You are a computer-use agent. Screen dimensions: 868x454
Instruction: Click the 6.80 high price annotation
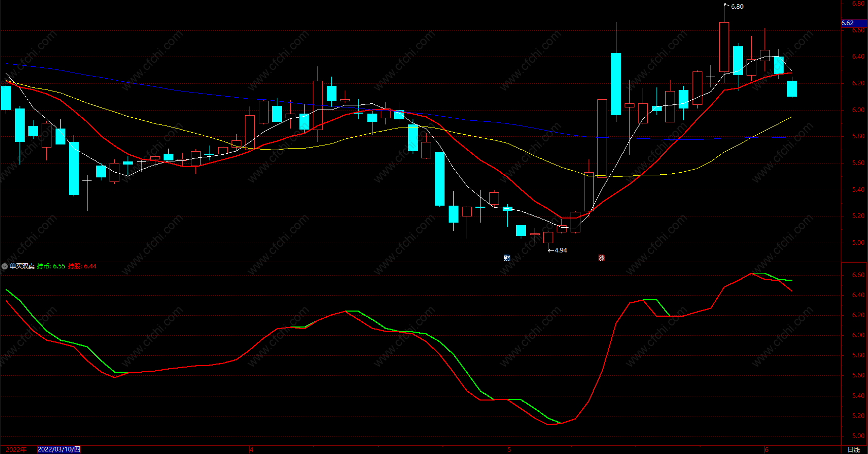click(737, 7)
